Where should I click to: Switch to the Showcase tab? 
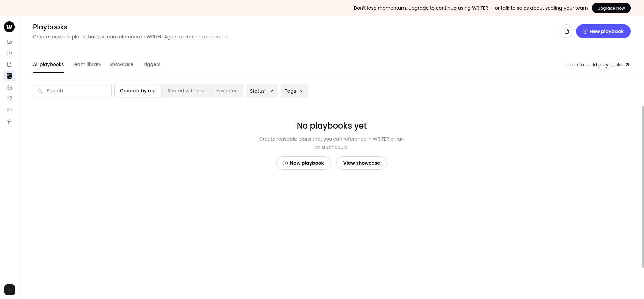121,64
